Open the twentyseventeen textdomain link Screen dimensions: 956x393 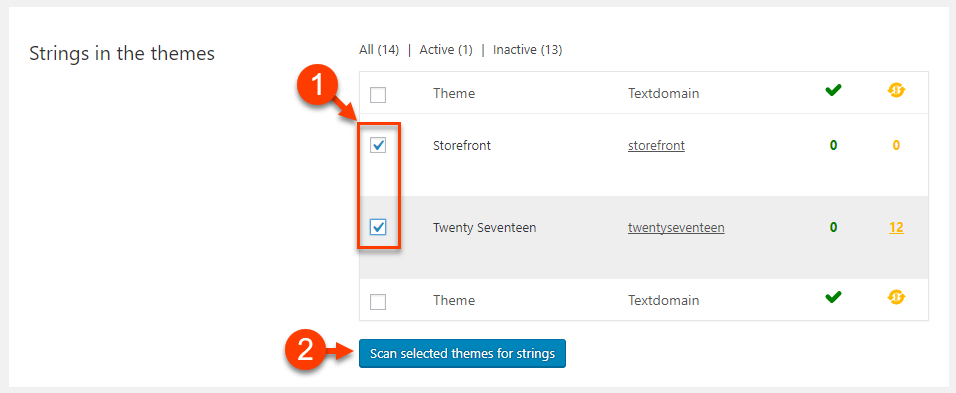tap(676, 228)
